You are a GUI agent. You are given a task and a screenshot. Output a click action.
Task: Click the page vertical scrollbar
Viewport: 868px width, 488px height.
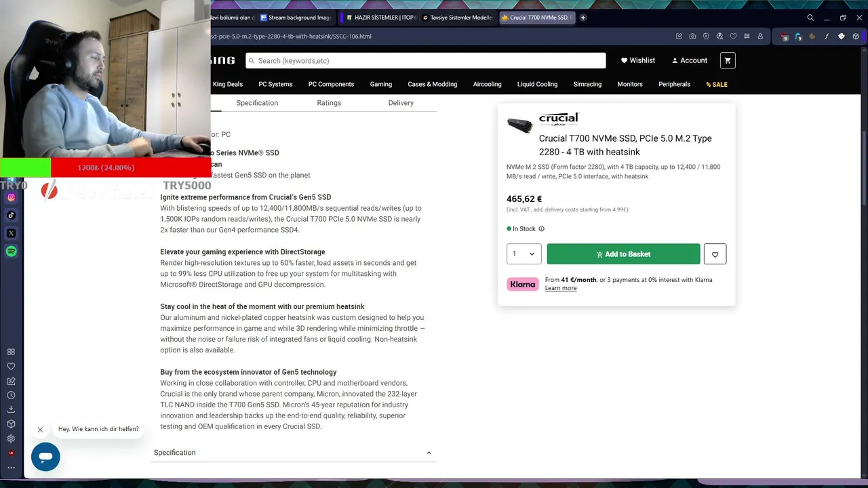tap(864, 169)
